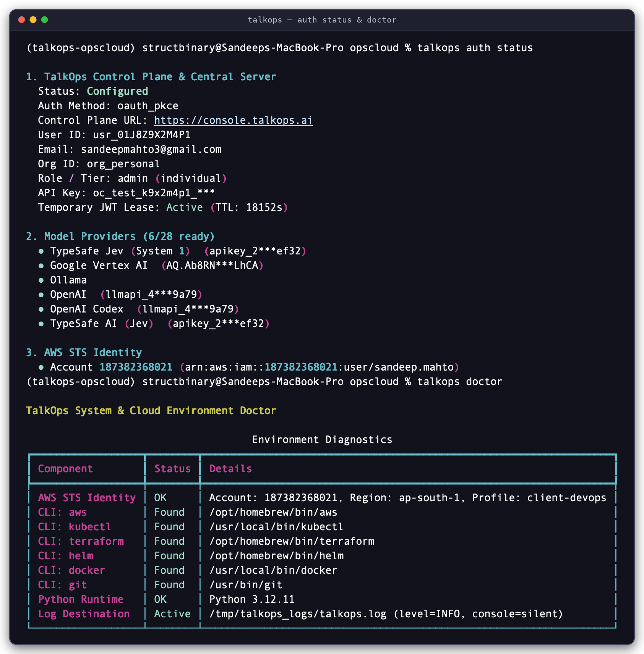Open the https://console.talkops.ai link

click(x=233, y=120)
